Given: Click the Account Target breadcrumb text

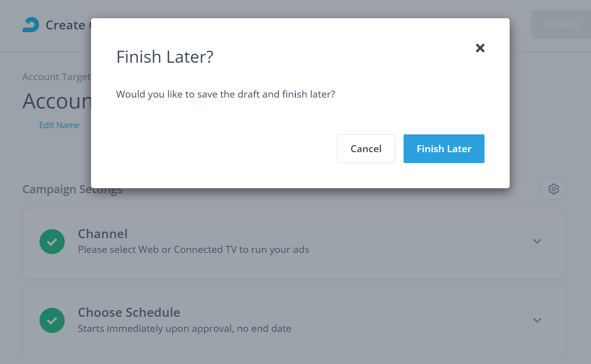Looking at the screenshot, I should [56, 77].
